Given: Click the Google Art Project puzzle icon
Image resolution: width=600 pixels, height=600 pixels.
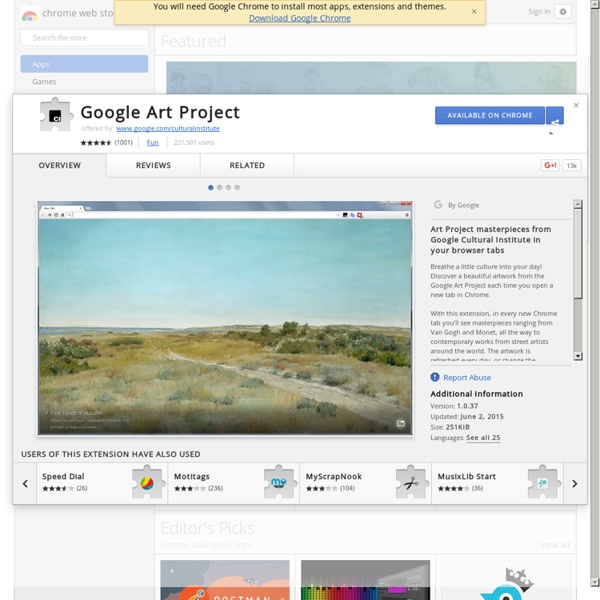Looking at the screenshot, I should [56, 115].
